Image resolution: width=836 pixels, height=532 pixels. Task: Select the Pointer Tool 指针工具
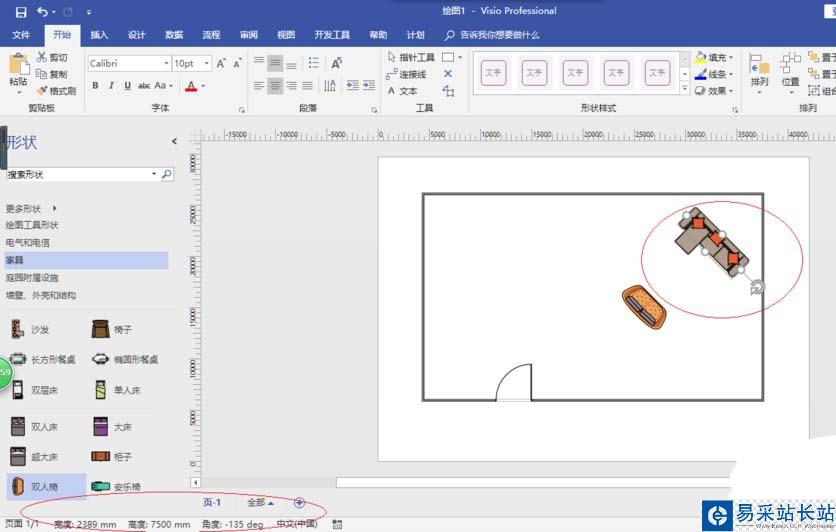click(411, 57)
